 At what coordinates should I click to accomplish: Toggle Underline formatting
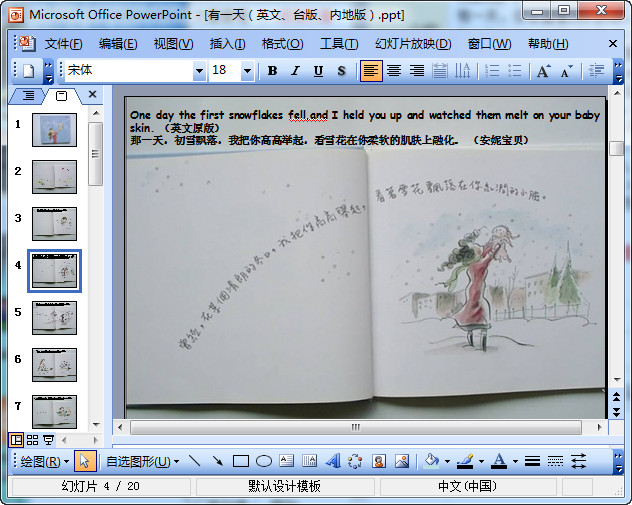(318, 71)
